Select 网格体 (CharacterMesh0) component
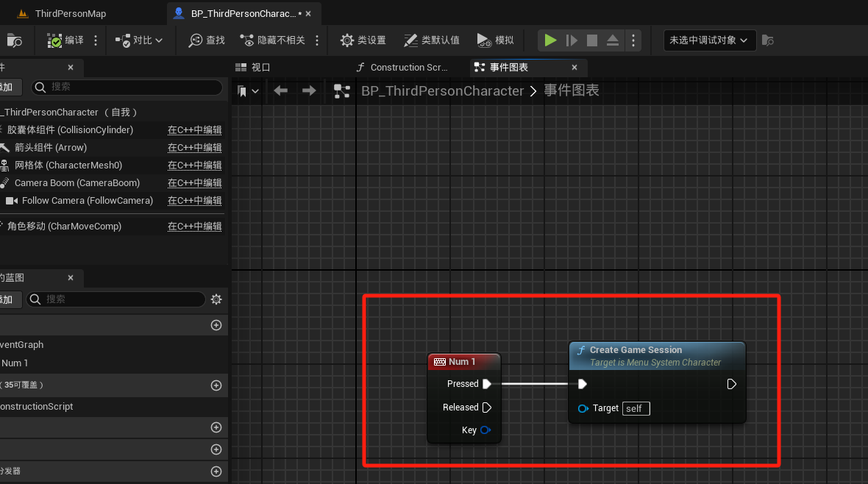The width and height of the screenshot is (868, 484). pos(68,166)
